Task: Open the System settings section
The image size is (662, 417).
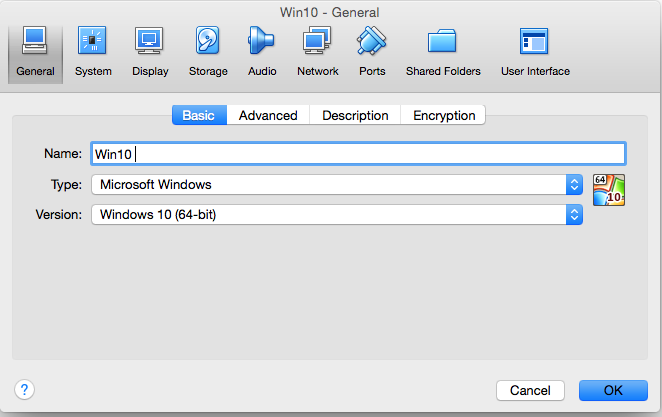Action: [93, 52]
